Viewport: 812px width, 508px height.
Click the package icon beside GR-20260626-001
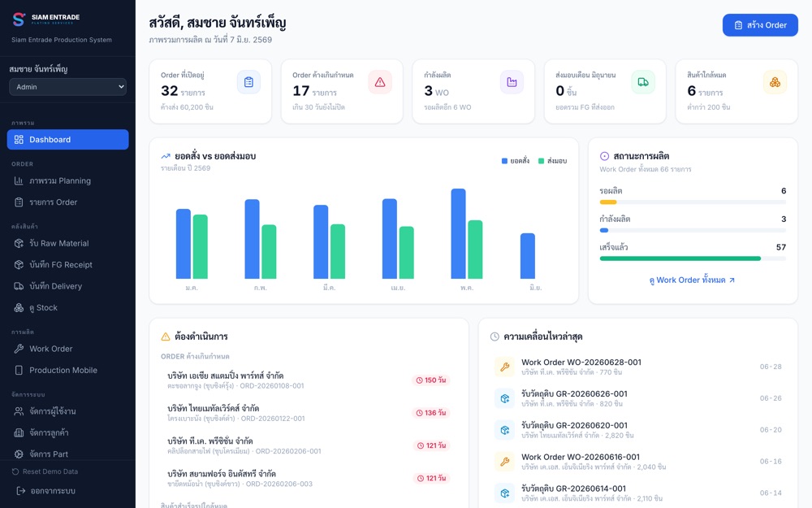(504, 398)
